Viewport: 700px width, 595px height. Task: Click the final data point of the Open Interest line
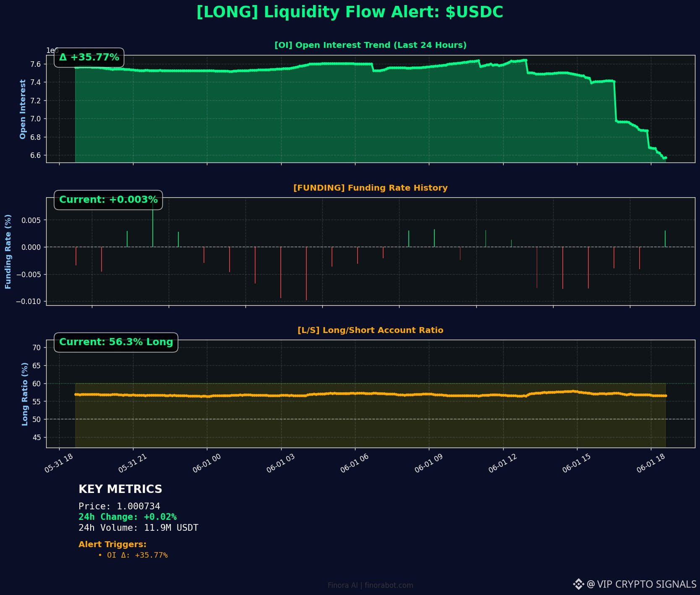point(666,158)
